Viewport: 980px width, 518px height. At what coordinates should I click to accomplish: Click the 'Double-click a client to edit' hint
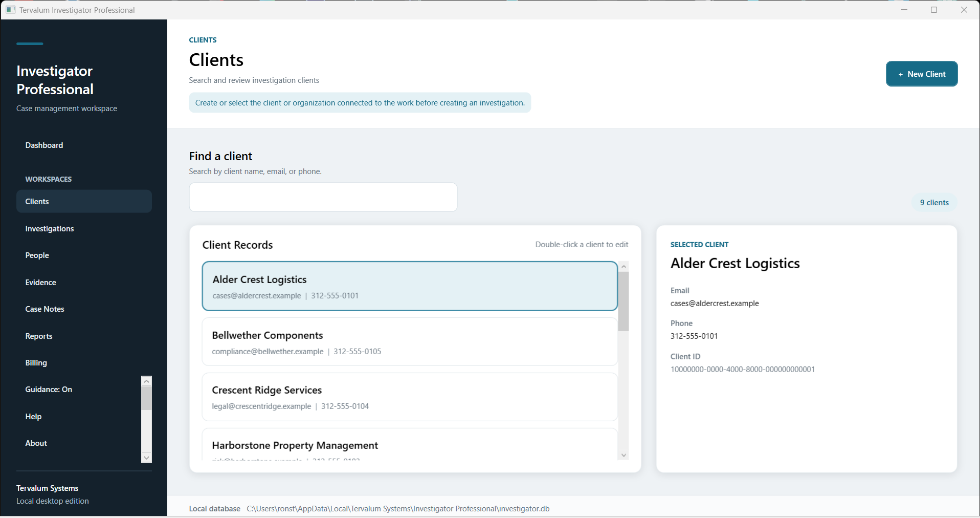point(582,244)
